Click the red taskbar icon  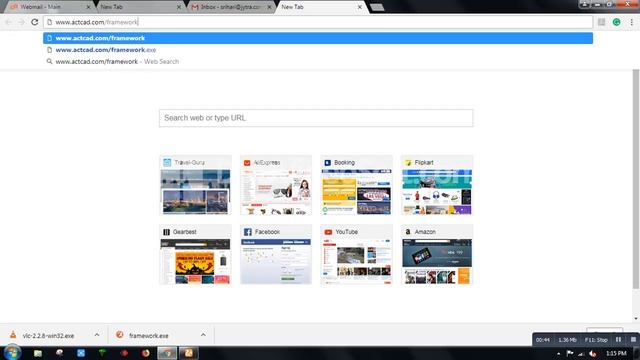tap(124, 353)
